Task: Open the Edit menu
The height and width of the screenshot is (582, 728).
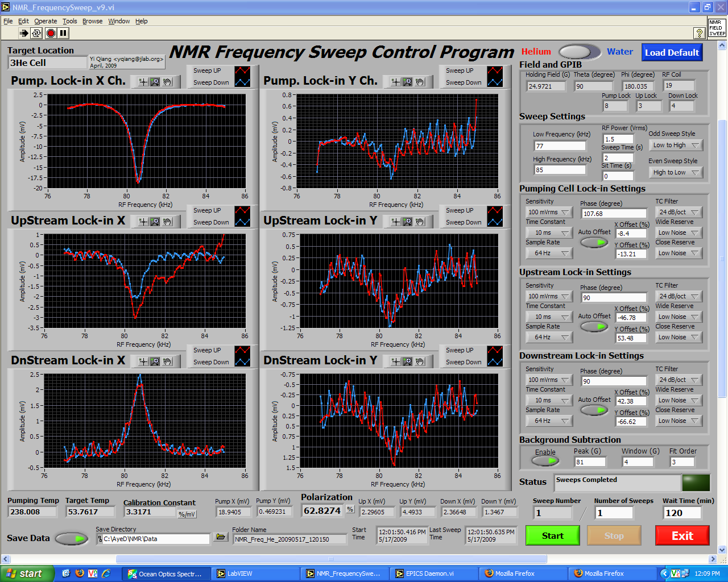Action: 23,21
